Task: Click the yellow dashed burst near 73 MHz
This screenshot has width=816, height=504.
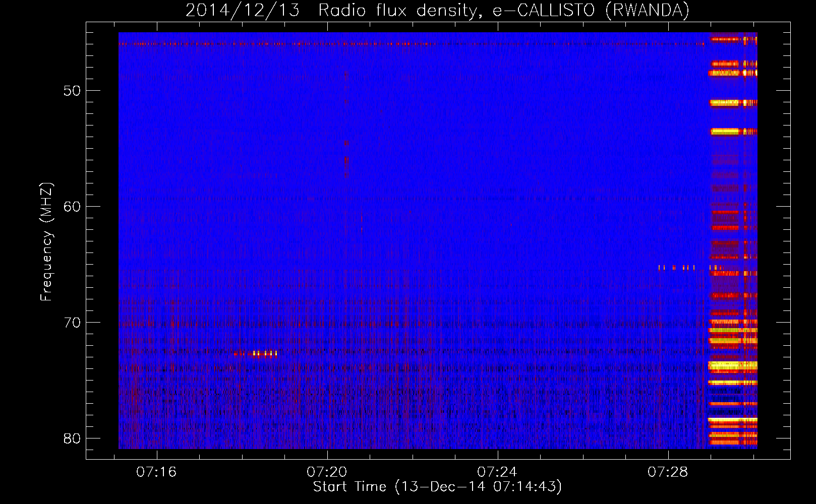Action: (256, 354)
